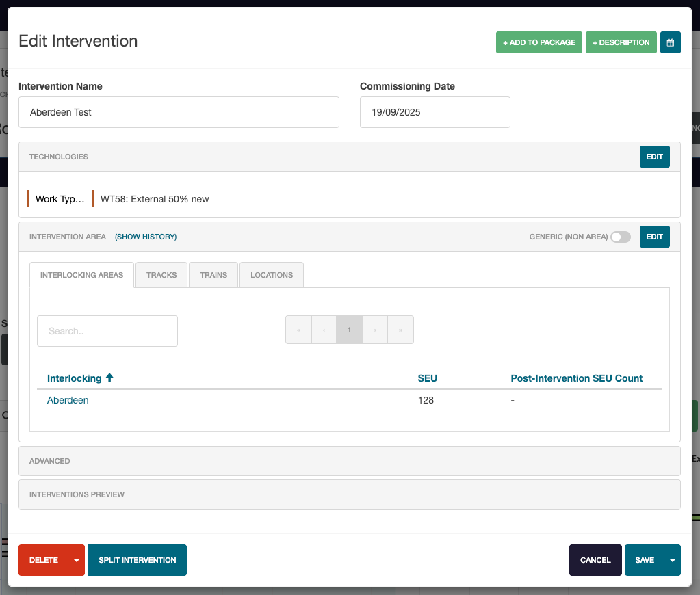Viewport: 700px width, 595px height.
Task: Click the Intervention Name input field
Action: [179, 112]
